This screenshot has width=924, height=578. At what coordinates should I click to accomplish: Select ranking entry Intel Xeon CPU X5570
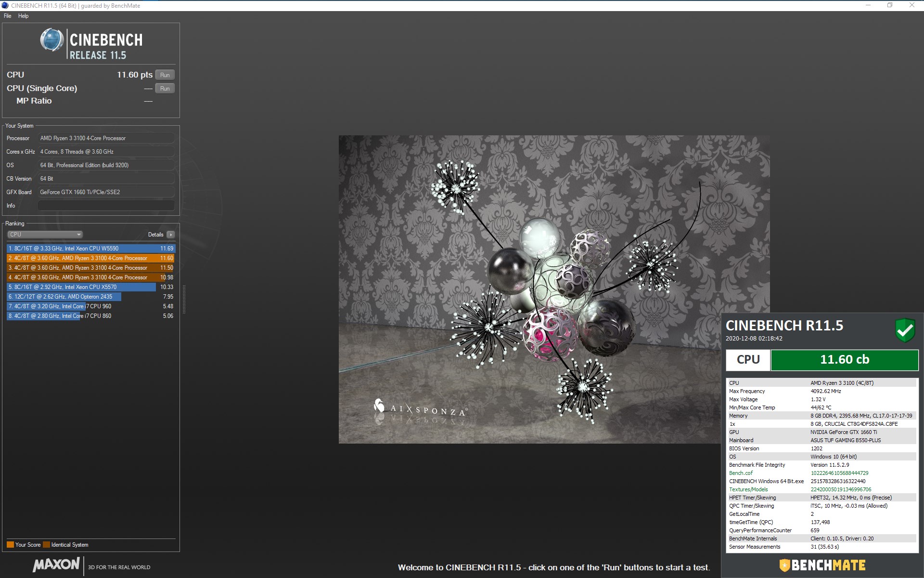(x=91, y=287)
